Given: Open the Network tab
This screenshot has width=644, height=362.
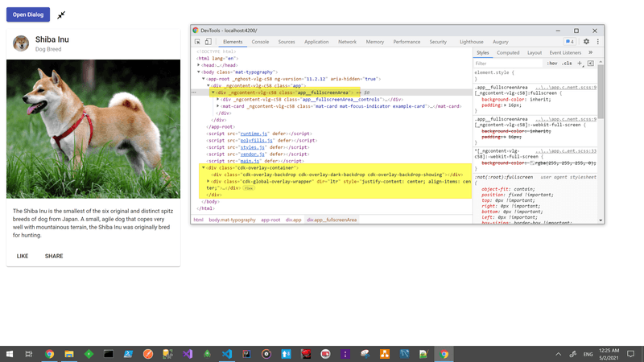Looking at the screenshot, I should coord(347,42).
